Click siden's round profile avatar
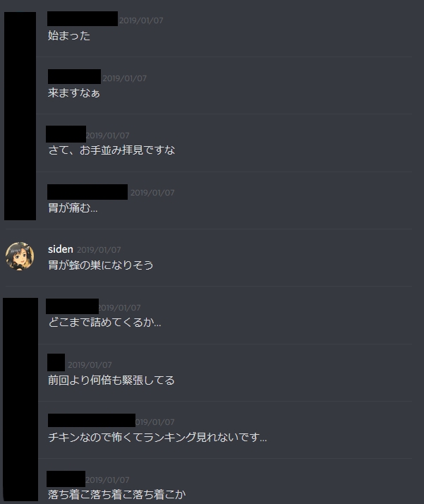This screenshot has width=424, height=504. pyautogui.click(x=20, y=256)
